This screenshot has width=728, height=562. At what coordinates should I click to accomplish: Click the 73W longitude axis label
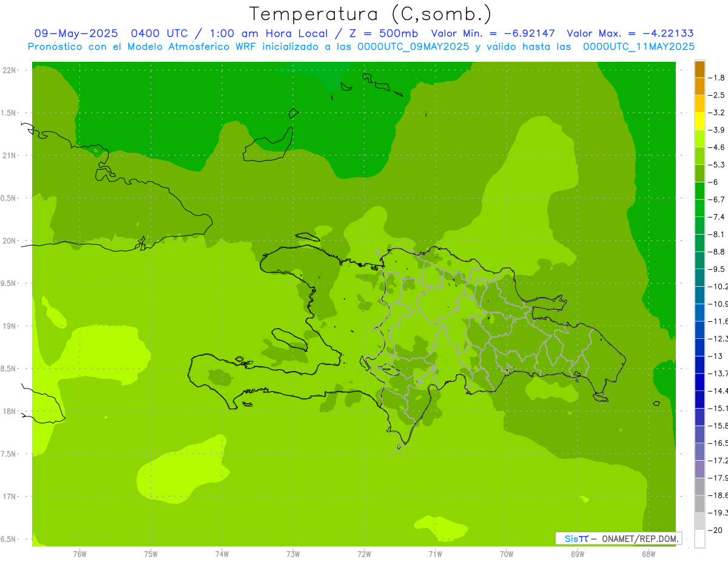293,554
